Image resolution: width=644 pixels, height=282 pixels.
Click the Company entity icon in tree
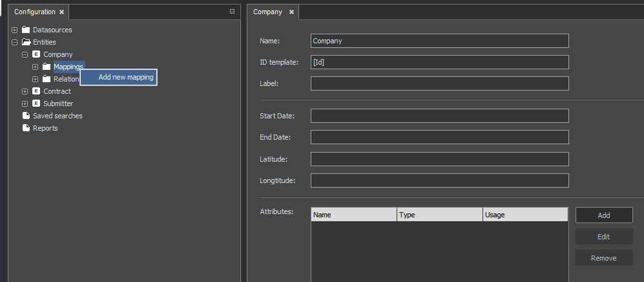(36, 54)
